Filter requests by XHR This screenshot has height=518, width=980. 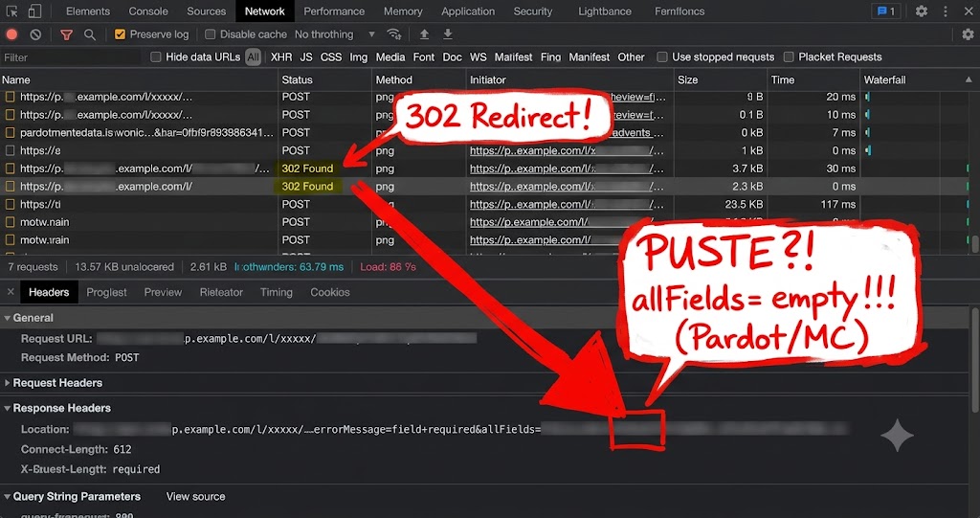(x=281, y=56)
